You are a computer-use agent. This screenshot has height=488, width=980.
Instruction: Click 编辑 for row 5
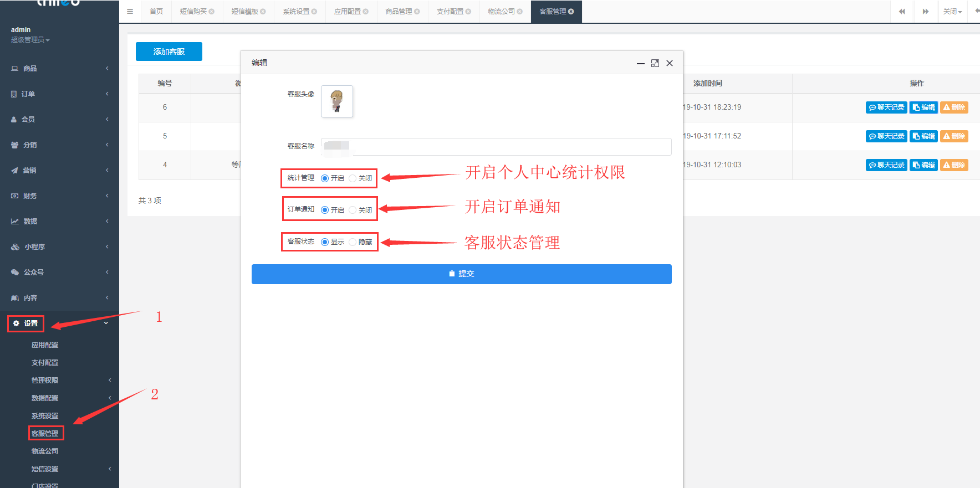923,136
